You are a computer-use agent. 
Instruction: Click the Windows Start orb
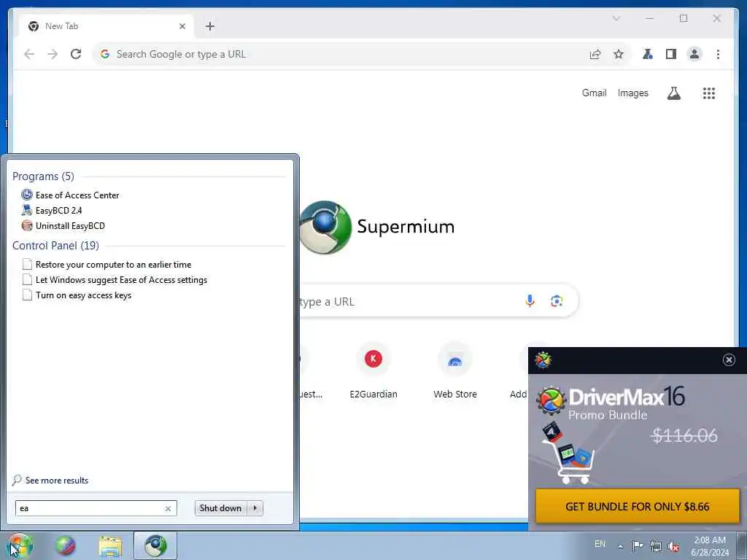click(x=20, y=545)
